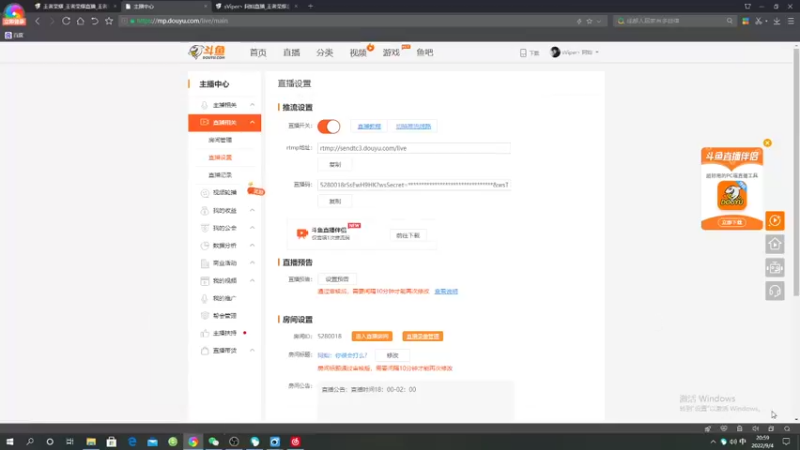
Task: Open 我的推广 in the sidebar
Action: coord(224,298)
